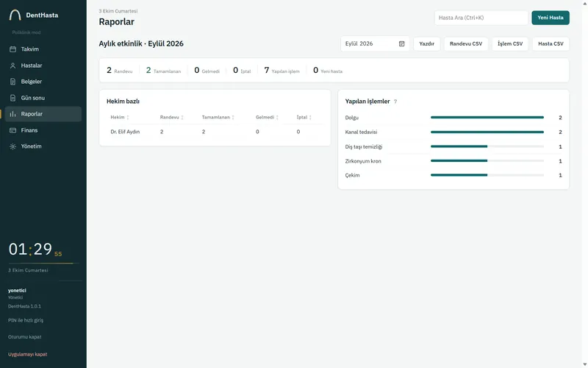
Task: Click the 7 Yapılan işlem statistic
Action: [282, 70]
